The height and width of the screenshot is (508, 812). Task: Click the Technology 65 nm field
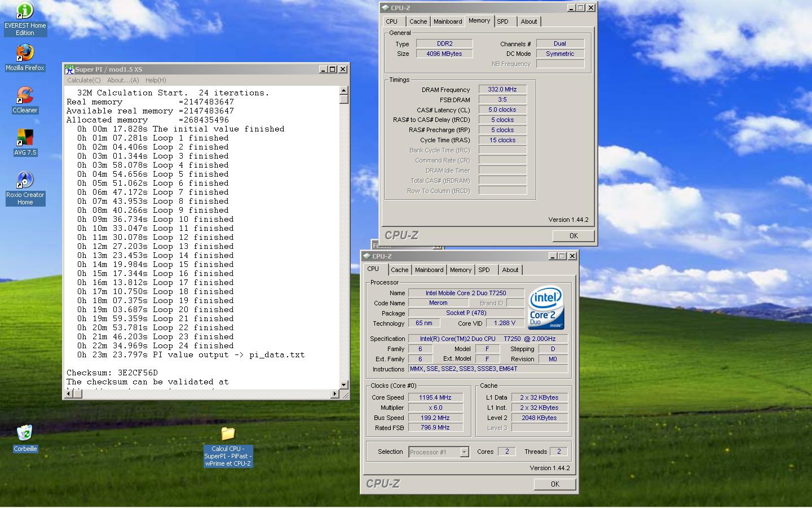point(424,323)
